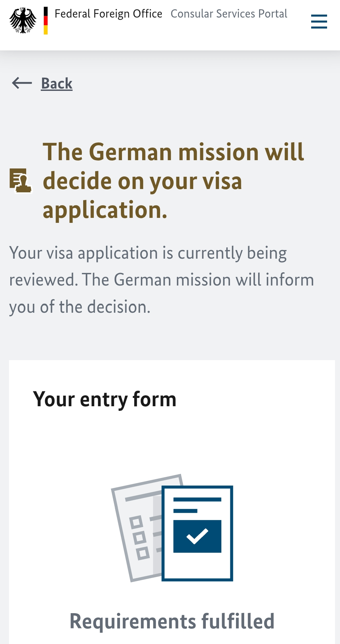
Task: Click the word 'application.' in the heading
Action: point(105,210)
